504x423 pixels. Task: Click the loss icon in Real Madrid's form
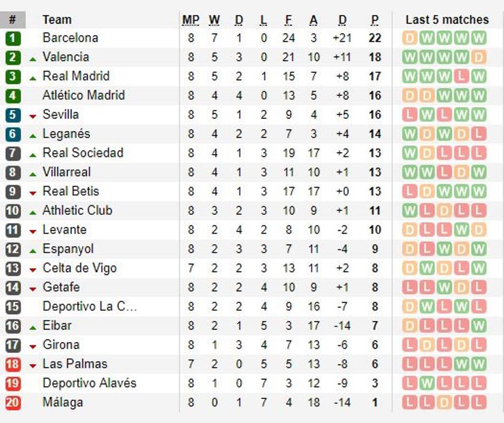coord(462,77)
